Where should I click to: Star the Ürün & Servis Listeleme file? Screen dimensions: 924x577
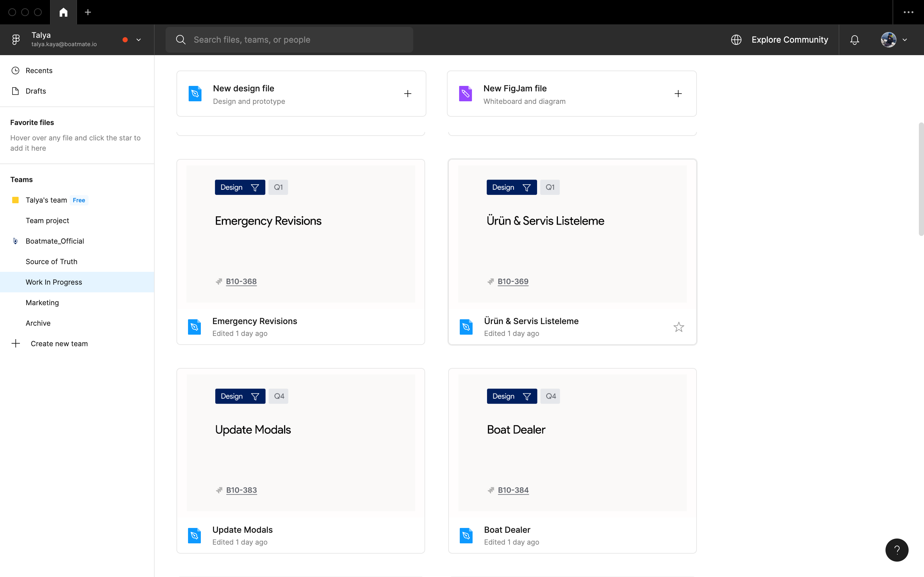(x=679, y=327)
